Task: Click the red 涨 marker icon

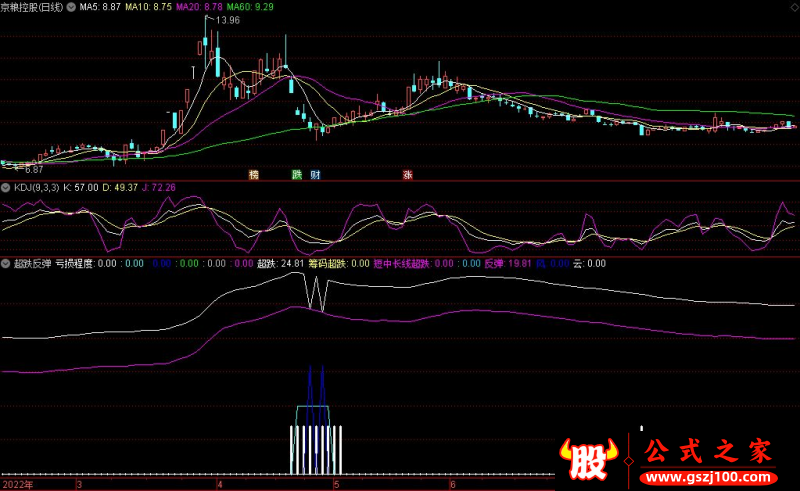Action: click(408, 174)
